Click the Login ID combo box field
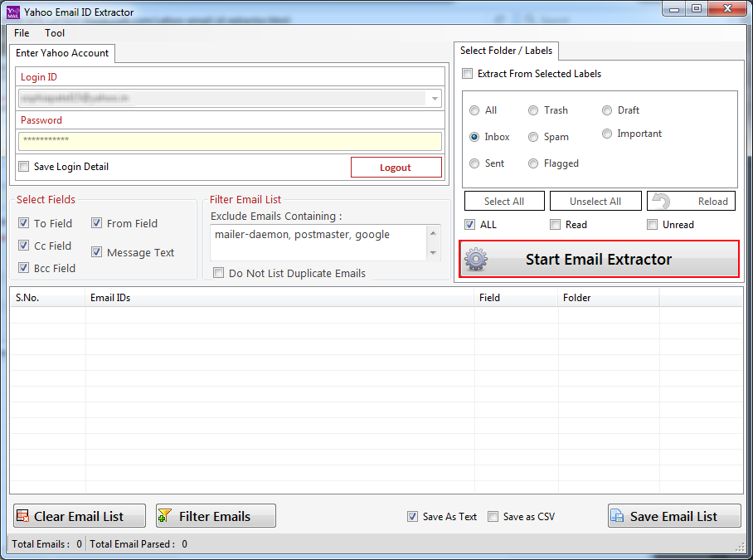 [230, 99]
